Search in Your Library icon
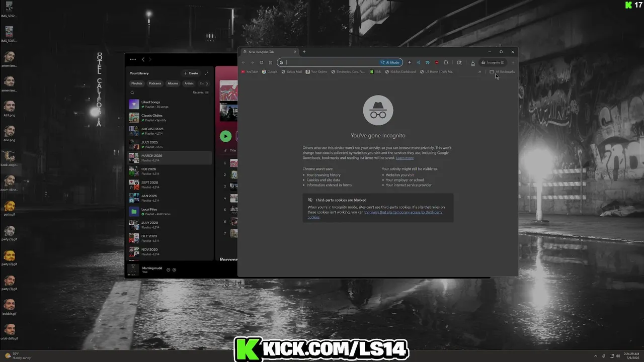Image resolution: width=644 pixels, height=362 pixels. pyautogui.click(x=132, y=93)
